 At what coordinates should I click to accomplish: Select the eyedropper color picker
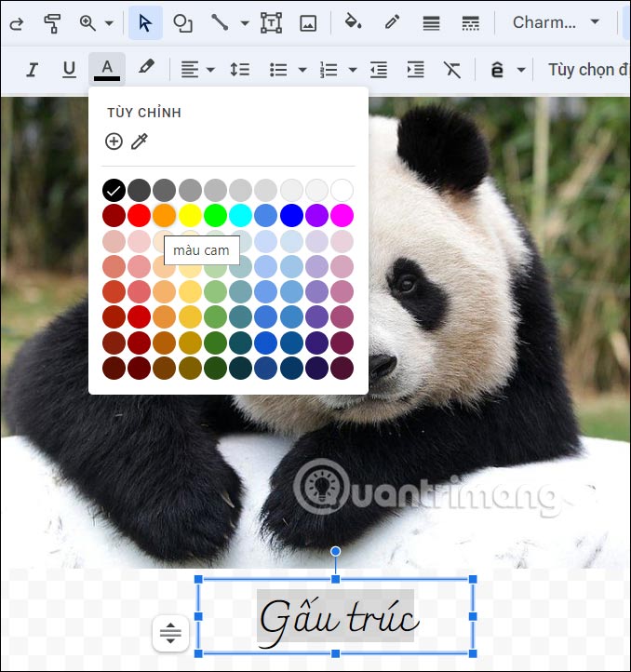(140, 141)
